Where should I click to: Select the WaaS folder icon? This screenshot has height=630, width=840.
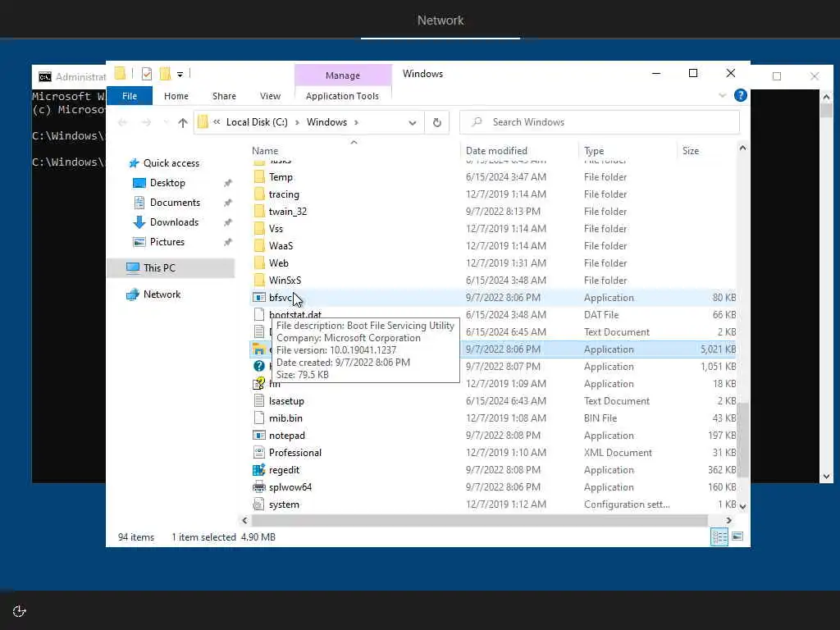(259, 246)
